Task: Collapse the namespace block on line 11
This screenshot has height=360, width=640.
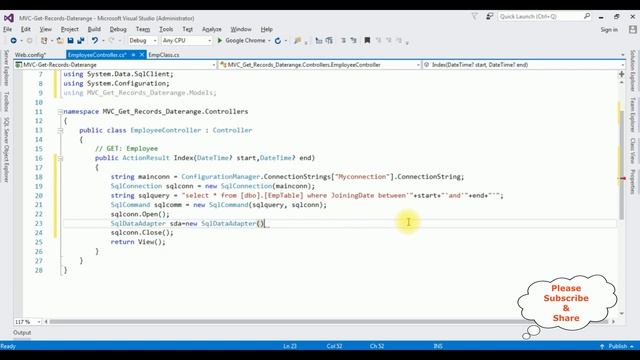Action: tap(60, 111)
